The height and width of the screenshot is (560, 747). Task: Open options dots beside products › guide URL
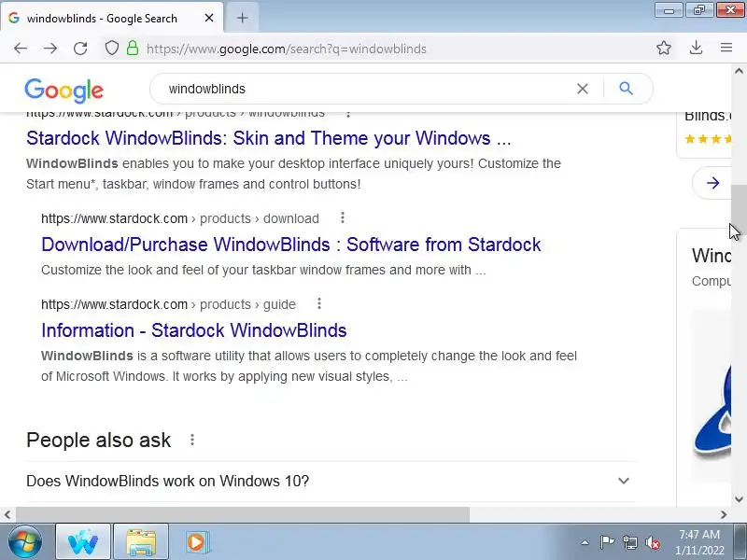pos(319,304)
